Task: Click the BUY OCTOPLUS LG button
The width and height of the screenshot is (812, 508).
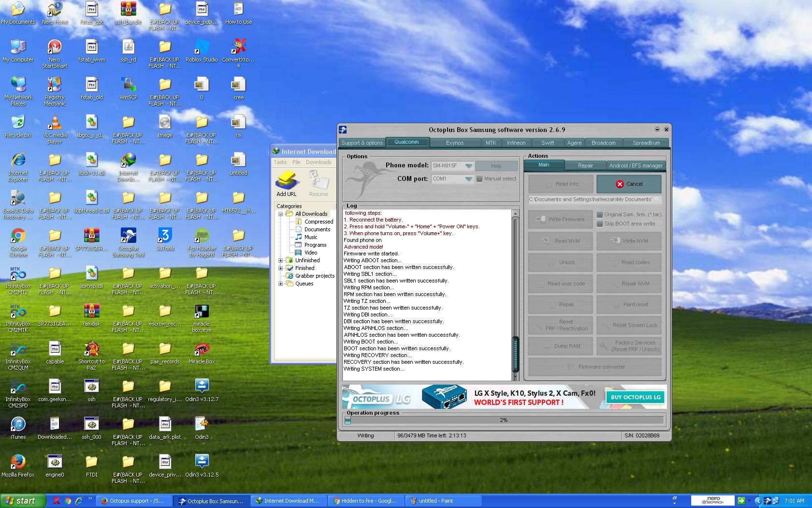Action: point(635,397)
